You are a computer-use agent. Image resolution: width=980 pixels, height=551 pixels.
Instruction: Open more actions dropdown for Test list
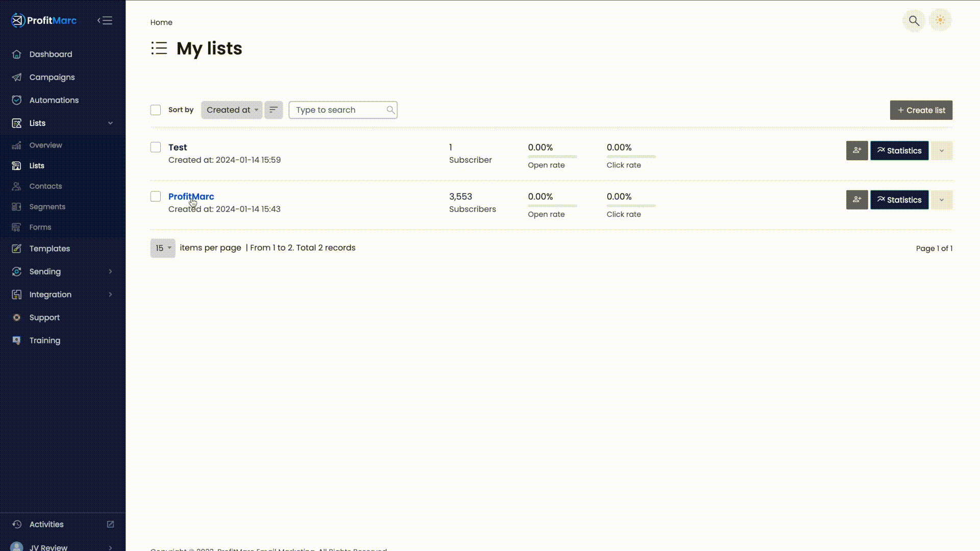point(942,151)
